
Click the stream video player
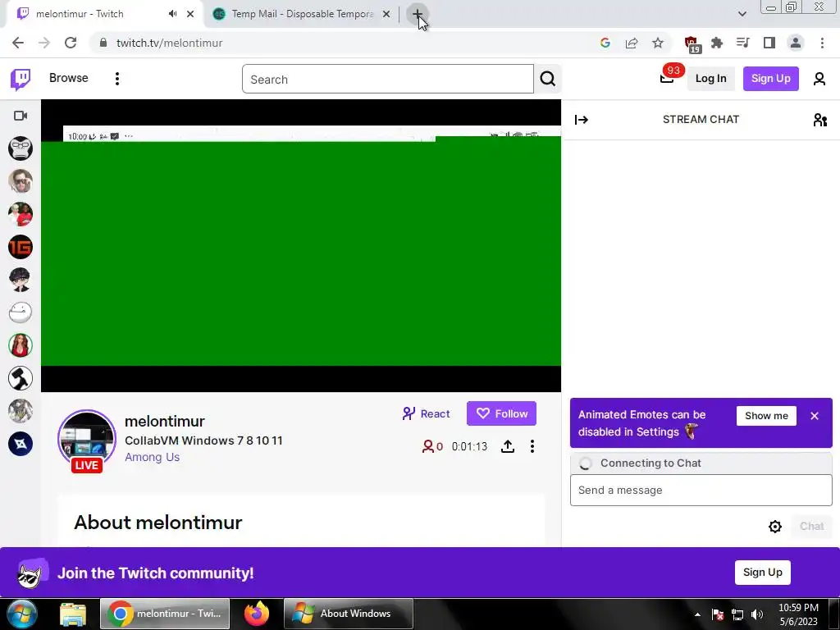(x=301, y=246)
